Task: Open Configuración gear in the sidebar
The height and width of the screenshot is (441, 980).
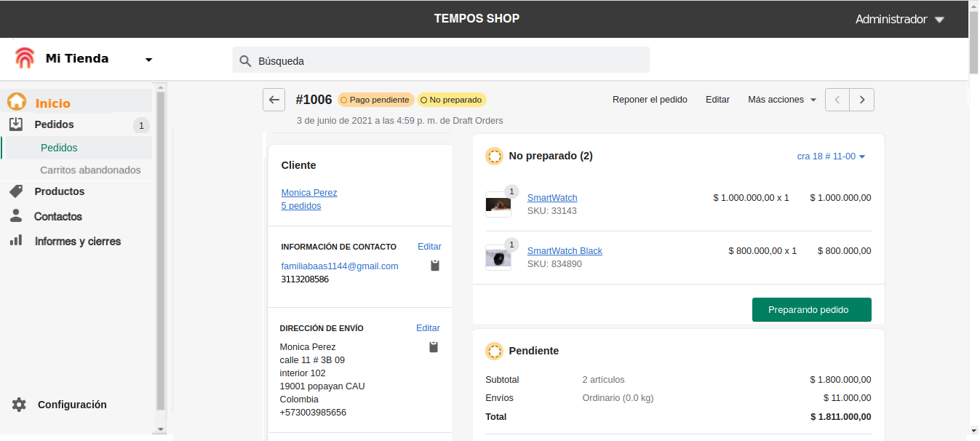Action: 19,405
